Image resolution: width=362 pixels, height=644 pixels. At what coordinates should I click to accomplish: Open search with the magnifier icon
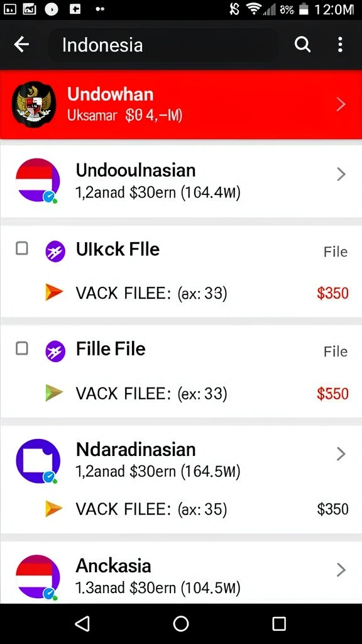pos(302,45)
